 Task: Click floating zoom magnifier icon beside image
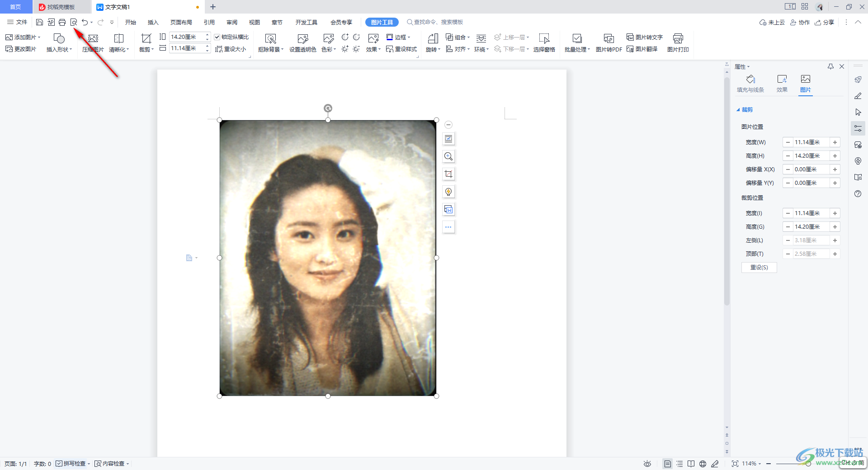click(x=448, y=156)
